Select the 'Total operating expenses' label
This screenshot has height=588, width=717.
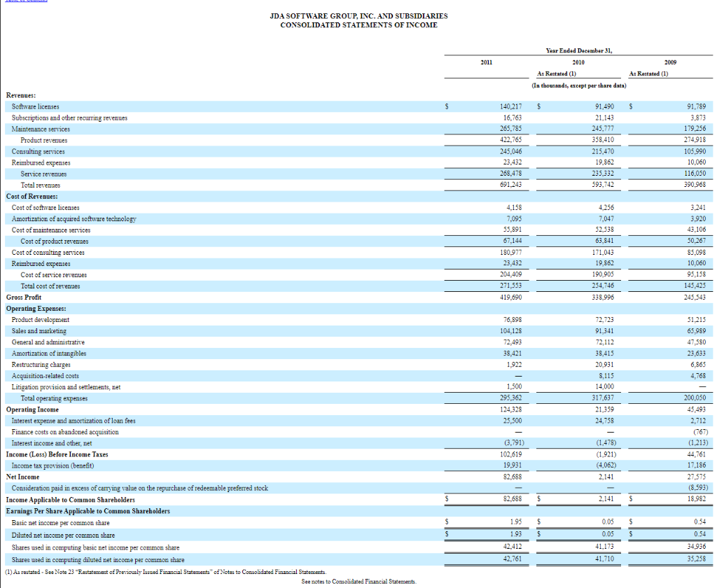(54, 398)
